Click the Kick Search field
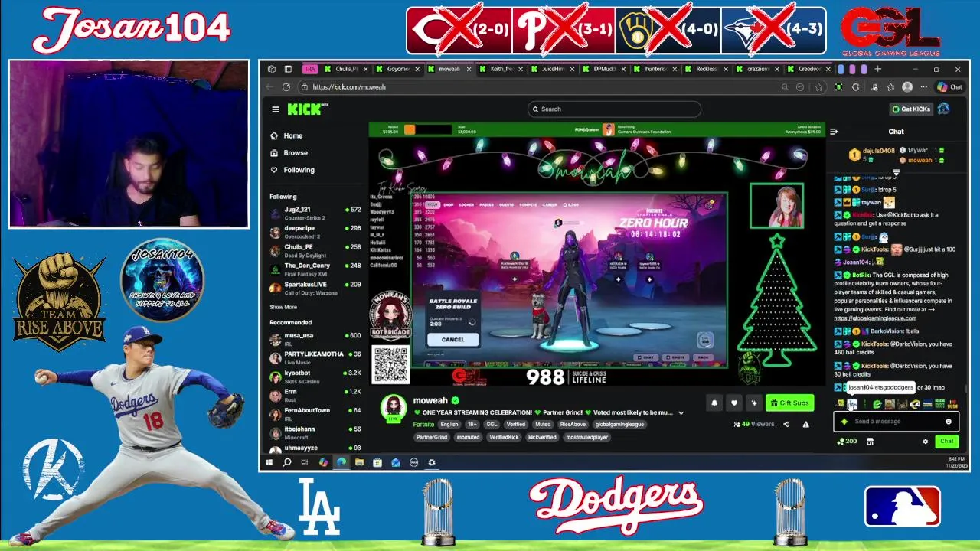980x551 pixels. (x=614, y=109)
